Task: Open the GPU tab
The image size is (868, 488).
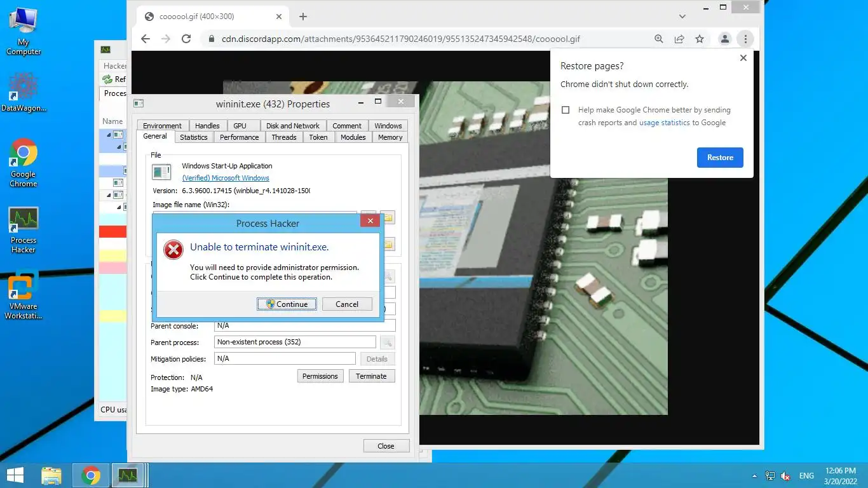Action: point(240,126)
